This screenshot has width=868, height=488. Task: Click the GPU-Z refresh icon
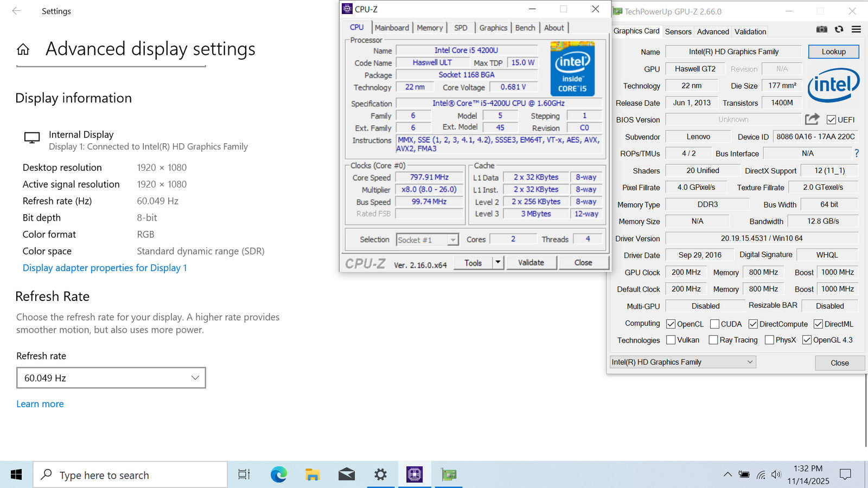pyautogui.click(x=839, y=29)
